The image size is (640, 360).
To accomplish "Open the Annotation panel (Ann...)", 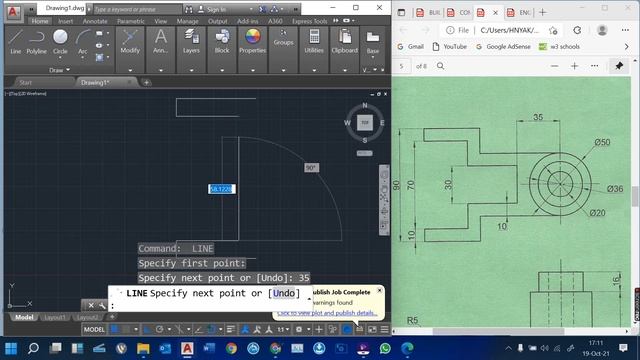I will [x=161, y=42].
